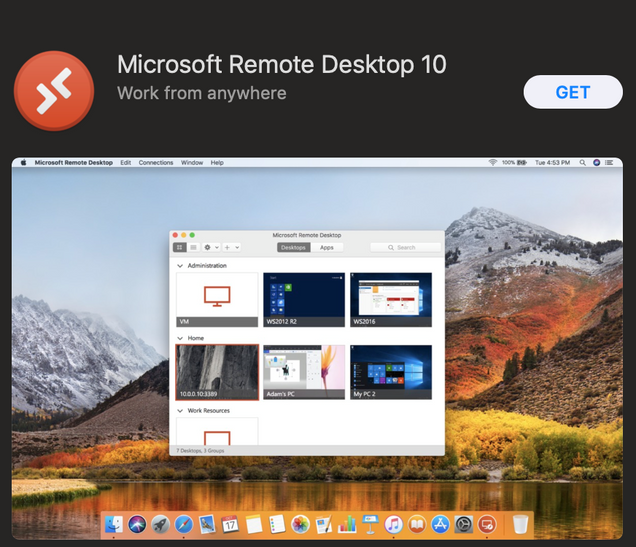Open the Edit menu
The image size is (636, 547).
[x=125, y=163]
